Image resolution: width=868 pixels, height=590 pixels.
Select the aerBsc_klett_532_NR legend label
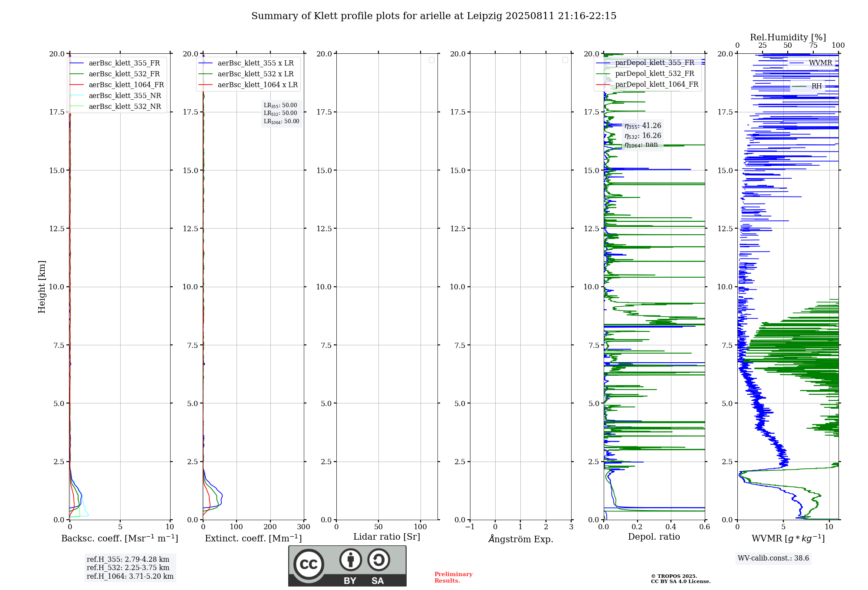(125, 107)
